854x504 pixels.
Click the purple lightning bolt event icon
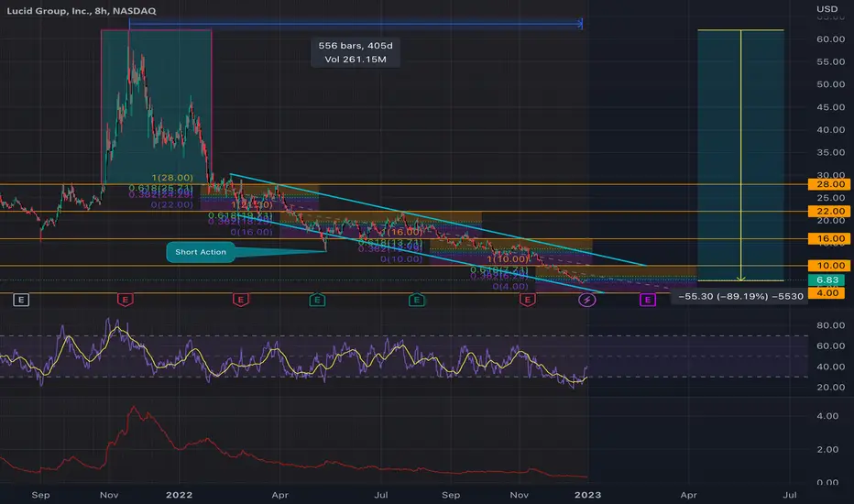[586, 300]
